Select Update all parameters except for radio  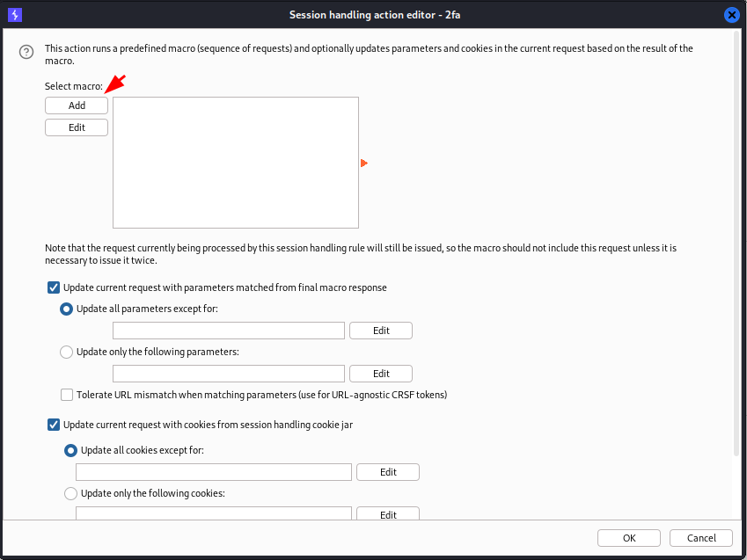[x=66, y=309]
